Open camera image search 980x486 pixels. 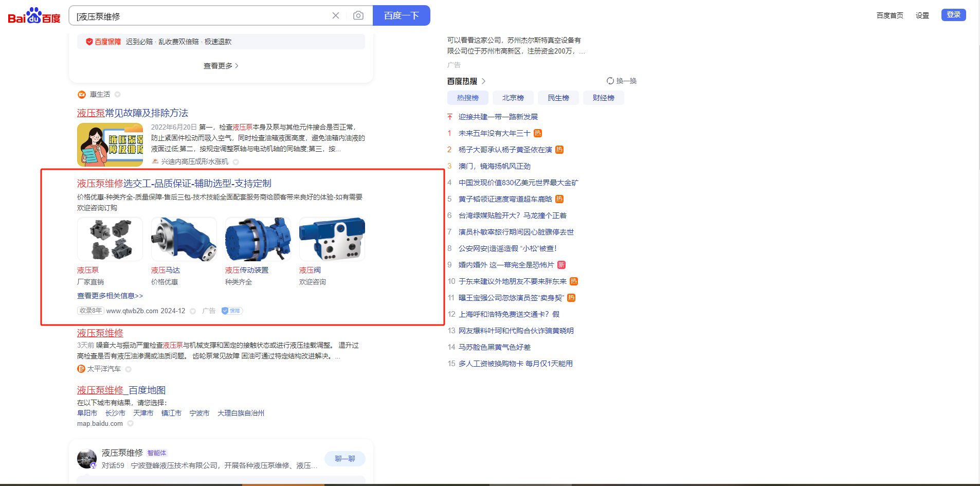[x=358, y=15]
